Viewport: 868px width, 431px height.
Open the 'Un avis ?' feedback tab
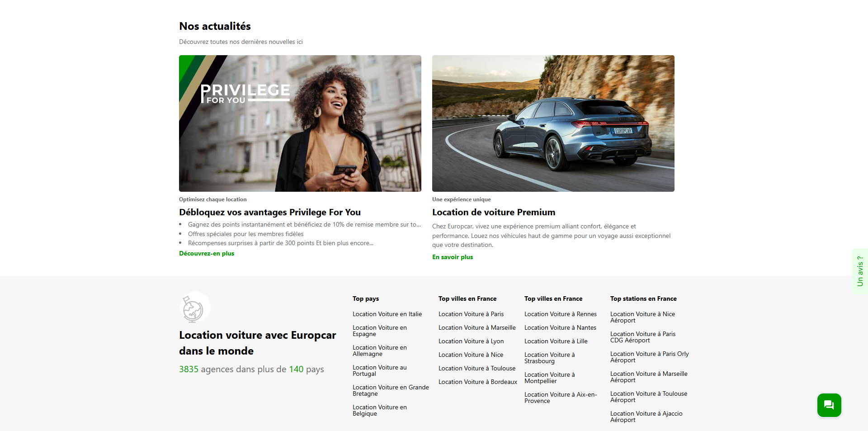pyautogui.click(x=860, y=271)
